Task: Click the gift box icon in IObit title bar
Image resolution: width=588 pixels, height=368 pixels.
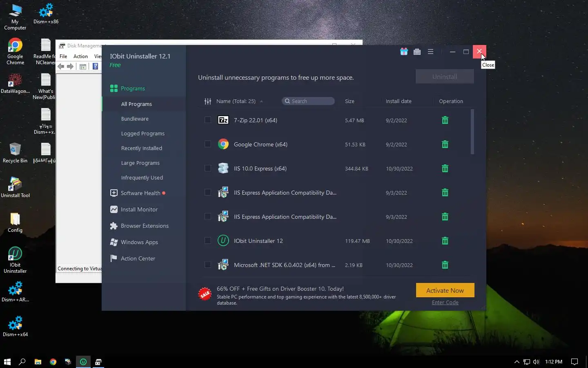Action: (404, 52)
